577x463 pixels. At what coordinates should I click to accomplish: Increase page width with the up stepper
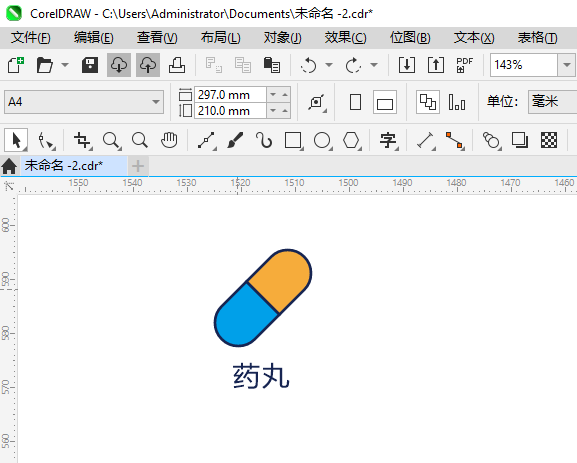285,95
